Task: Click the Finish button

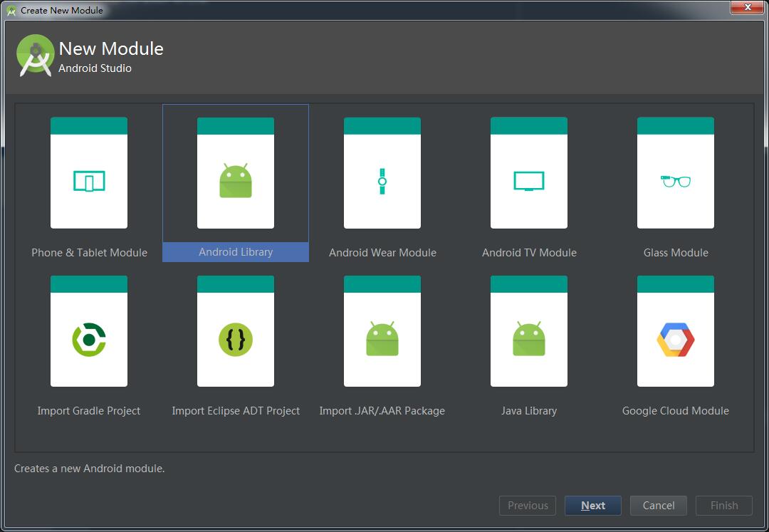Action: pos(723,506)
